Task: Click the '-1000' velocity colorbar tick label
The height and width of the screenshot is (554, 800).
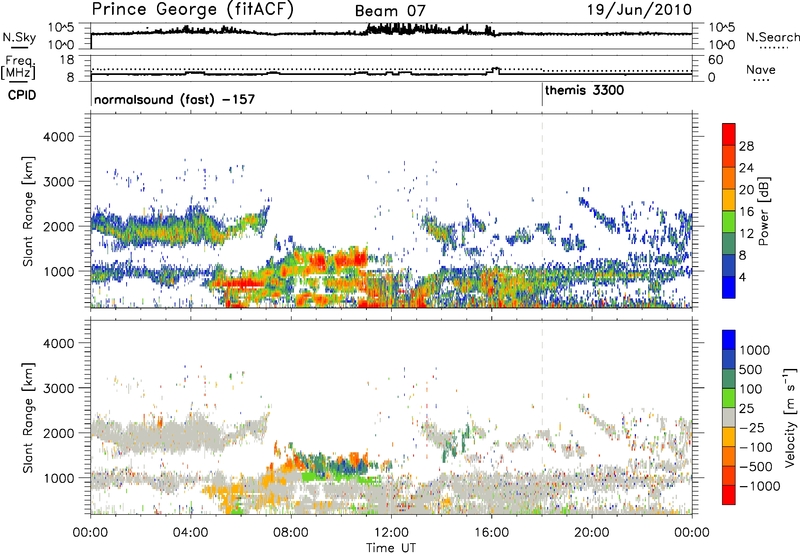Action: tap(759, 486)
